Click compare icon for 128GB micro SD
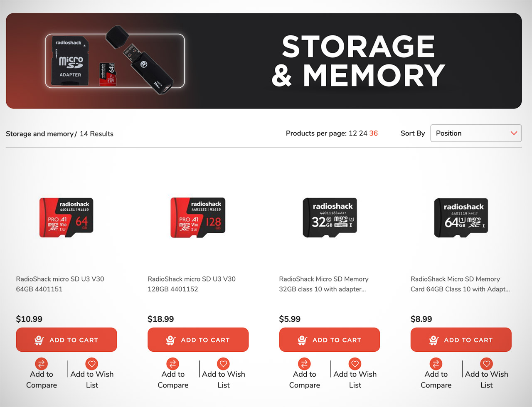532x407 pixels. click(173, 364)
